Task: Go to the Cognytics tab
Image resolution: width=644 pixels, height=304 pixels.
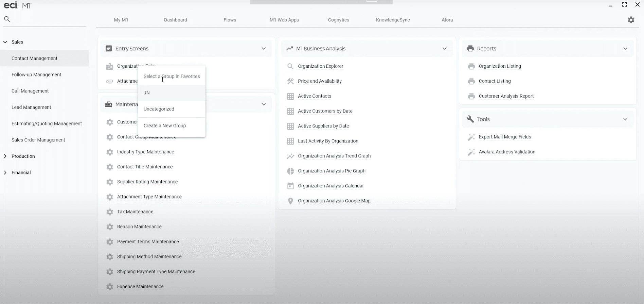Action: tap(339, 20)
